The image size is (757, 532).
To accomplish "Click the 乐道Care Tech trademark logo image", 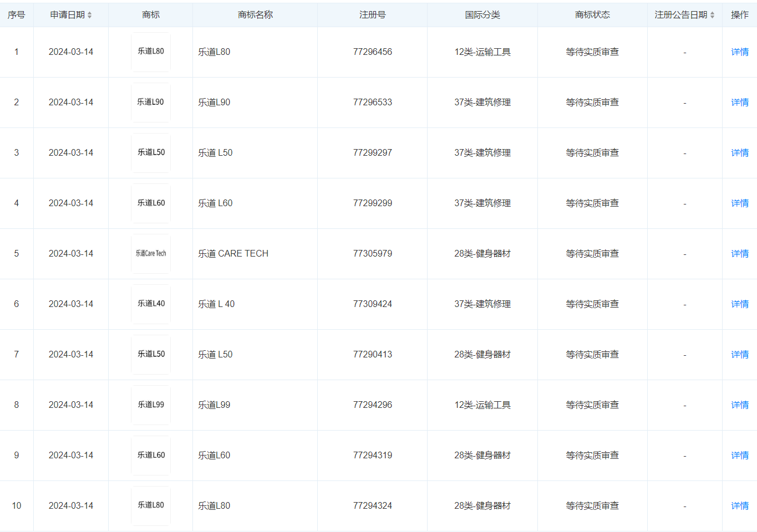I will tap(151, 254).
